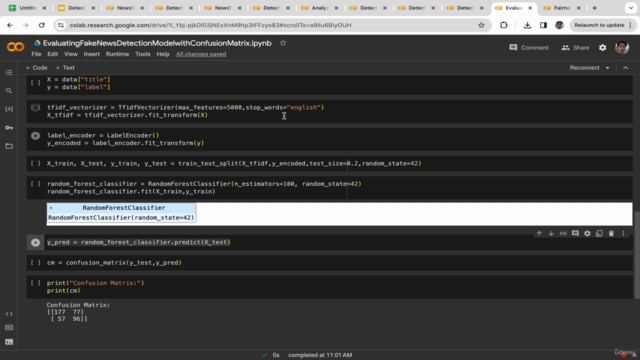Add a new Code cell
Viewport: 640px width, 360px height.
pyautogui.click(x=36, y=68)
